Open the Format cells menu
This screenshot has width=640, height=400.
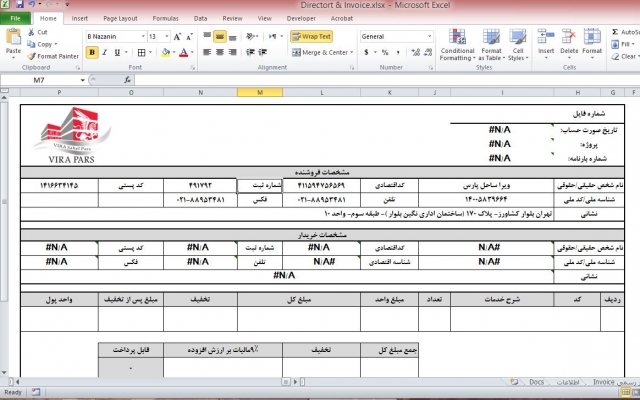pyautogui.click(x=592, y=44)
